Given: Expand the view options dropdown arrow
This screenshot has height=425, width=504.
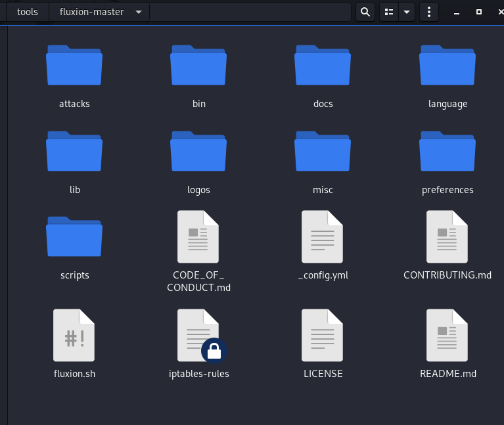Looking at the screenshot, I should (x=407, y=12).
